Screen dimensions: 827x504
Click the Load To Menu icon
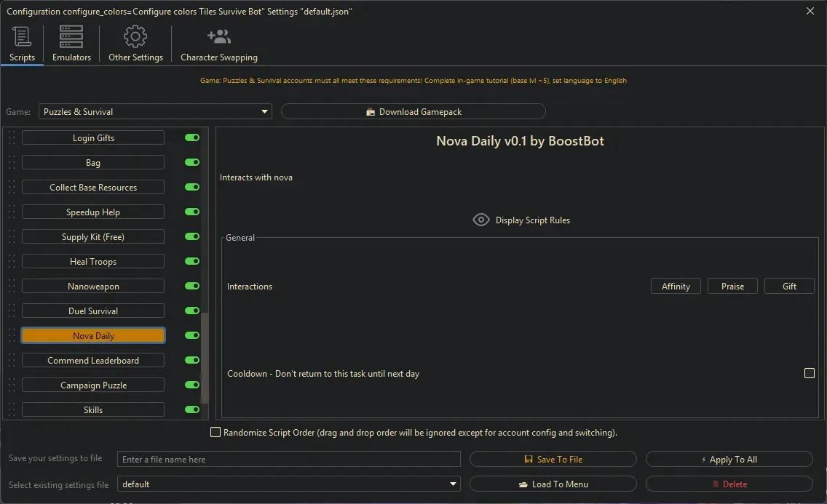pyautogui.click(x=525, y=484)
